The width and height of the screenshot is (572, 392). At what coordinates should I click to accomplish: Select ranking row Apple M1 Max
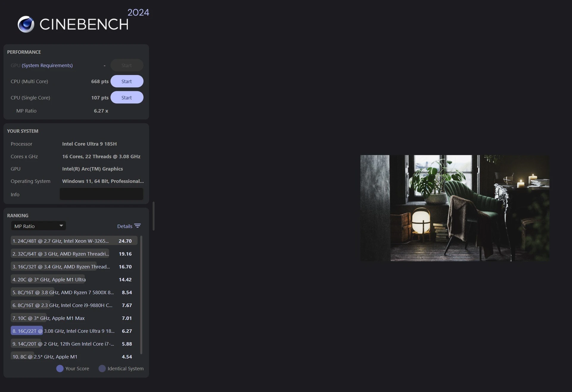click(74, 318)
